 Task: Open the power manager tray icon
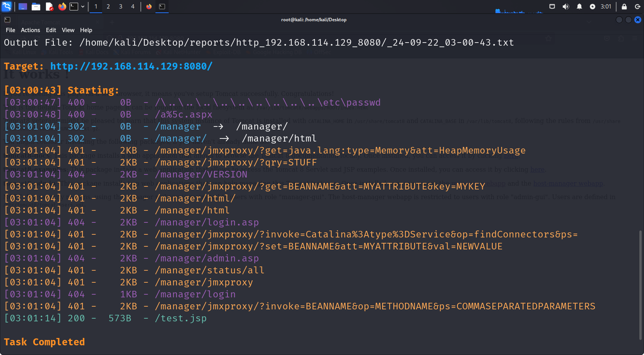[592, 7]
